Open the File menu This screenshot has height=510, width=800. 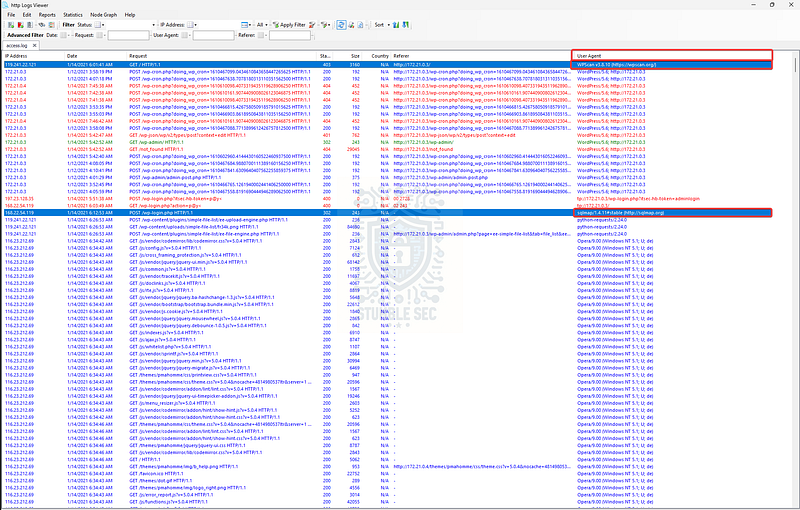coord(11,15)
